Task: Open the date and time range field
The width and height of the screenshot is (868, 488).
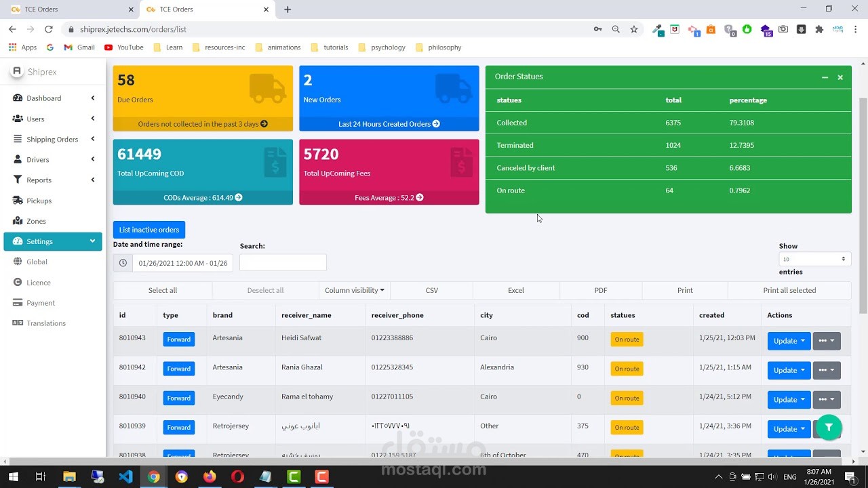Action: coord(183,263)
